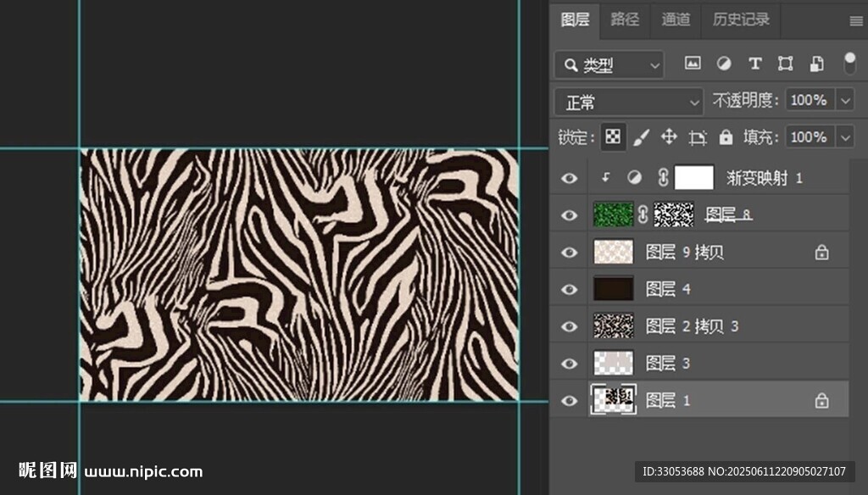Filter layers by adjustment layer icon

point(724,64)
